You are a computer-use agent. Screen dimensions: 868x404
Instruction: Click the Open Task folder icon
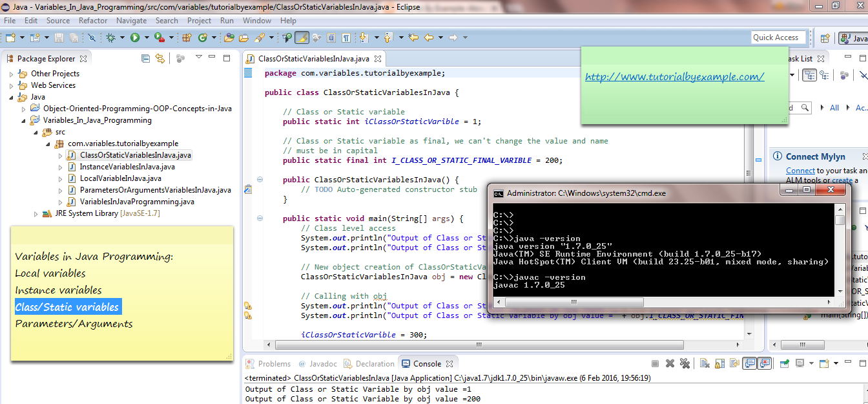[243, 37]
